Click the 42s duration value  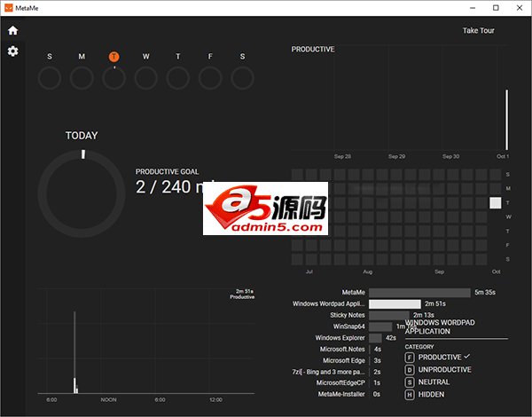(391, 338)
